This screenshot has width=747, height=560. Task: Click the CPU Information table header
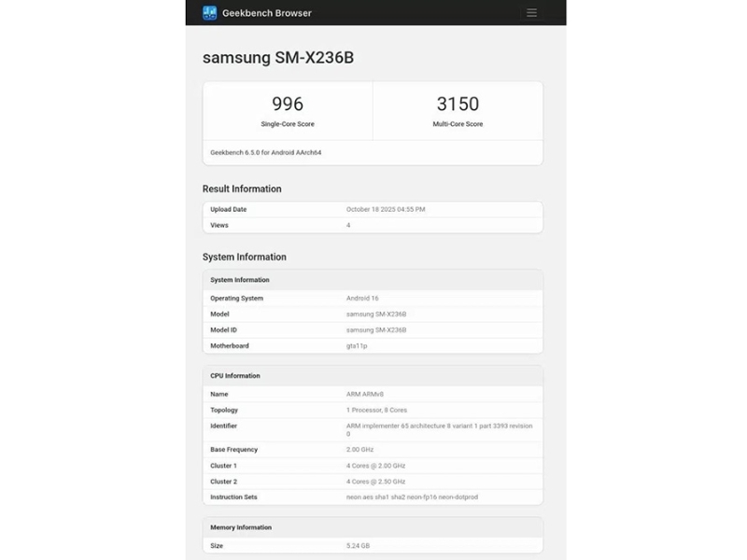(x=235, y=376)
